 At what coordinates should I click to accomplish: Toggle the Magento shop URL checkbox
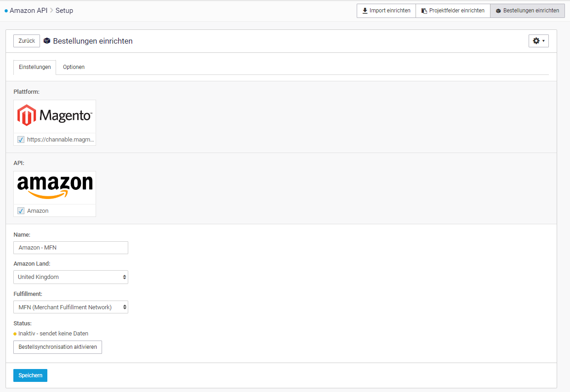(x=21, y=139)
